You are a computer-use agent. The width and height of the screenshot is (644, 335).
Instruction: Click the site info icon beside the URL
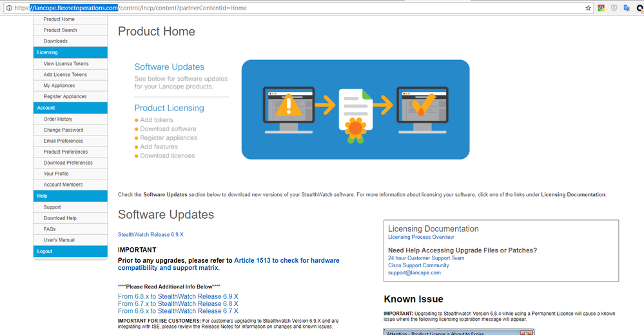point(9,8)
